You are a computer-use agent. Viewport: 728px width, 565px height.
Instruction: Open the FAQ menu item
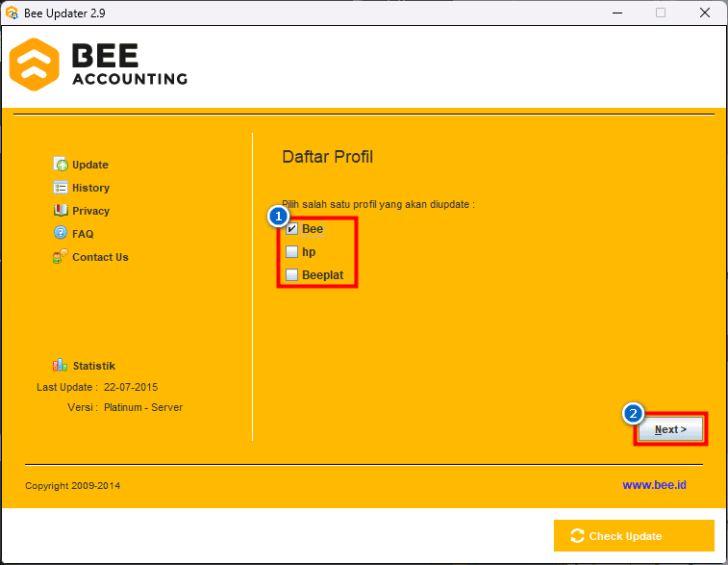pos(83,234)
